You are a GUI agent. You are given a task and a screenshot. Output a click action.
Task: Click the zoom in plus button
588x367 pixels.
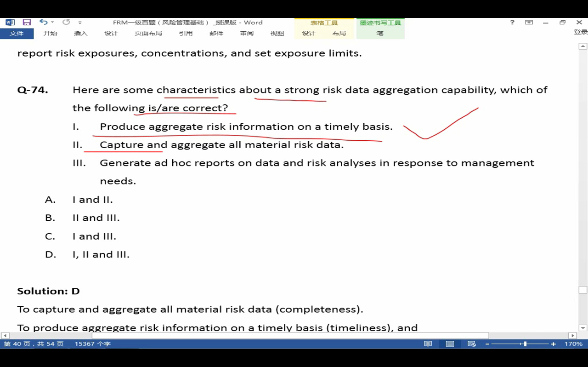pos(554,344)
